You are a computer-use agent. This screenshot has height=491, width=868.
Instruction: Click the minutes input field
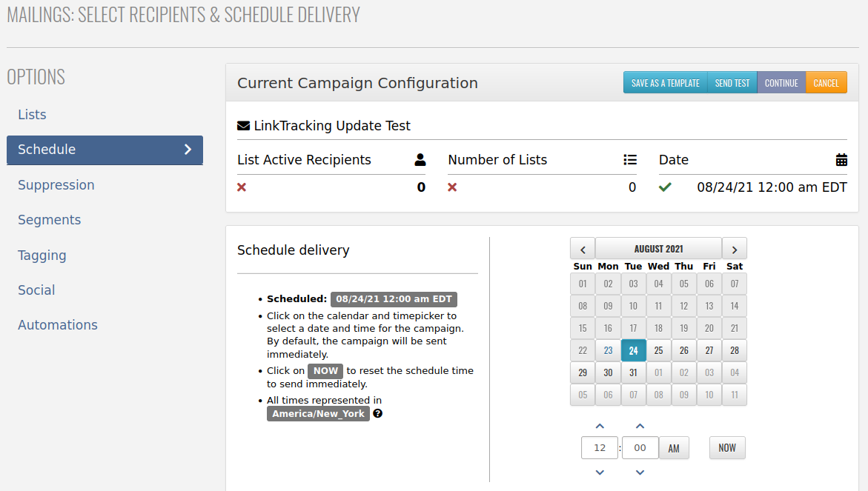pos(640,448)
